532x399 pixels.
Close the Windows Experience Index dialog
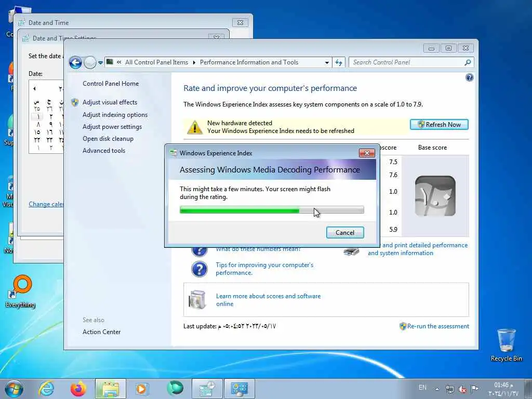click(x=367, y=153)
